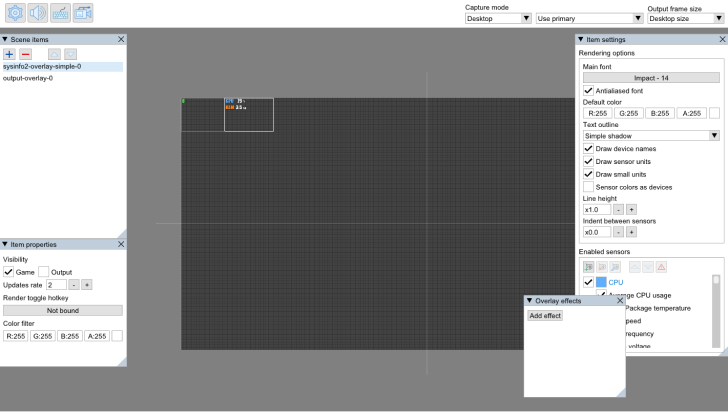The height and width of the screenshot is (412, 728).
Task: Open the Text outline Simple shadow dropdown
Action: coord(651,135)
